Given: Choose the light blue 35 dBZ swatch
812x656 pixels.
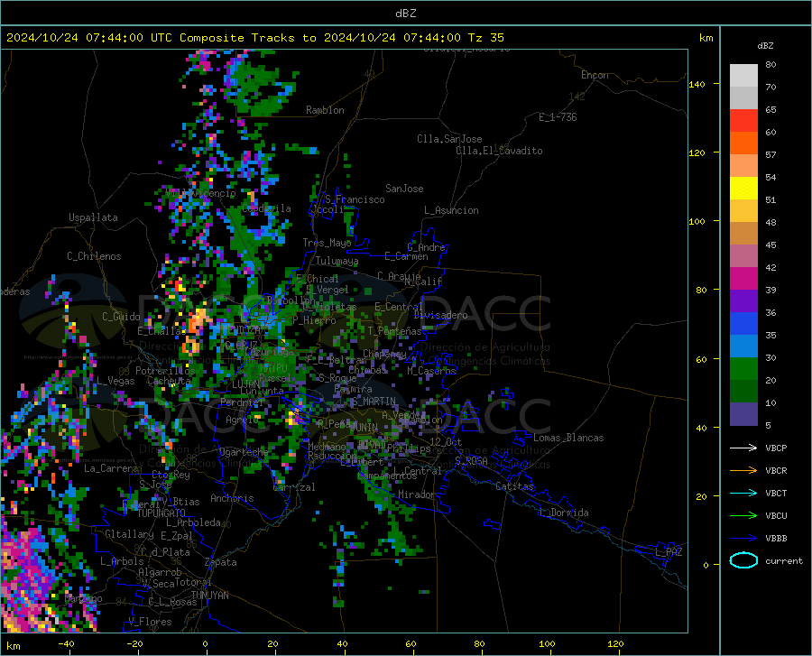Looking at the screenshot, I should click(743, 346).
